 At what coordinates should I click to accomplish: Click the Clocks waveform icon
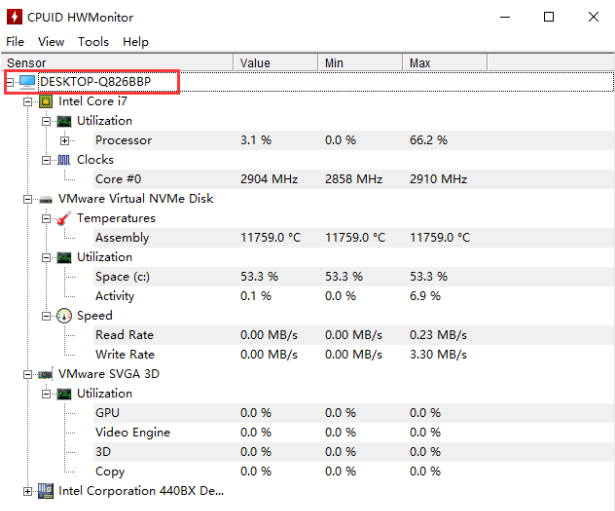[x=64, y=160]
